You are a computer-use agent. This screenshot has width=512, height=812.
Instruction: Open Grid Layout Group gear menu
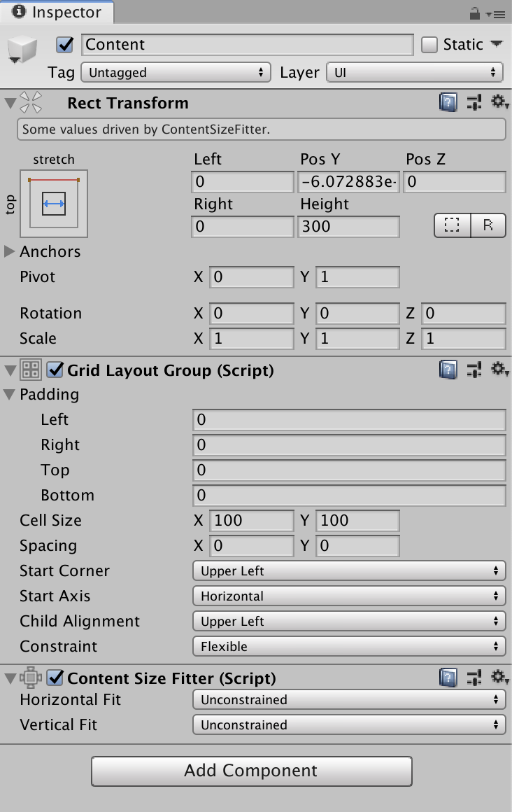click(499, 370)
